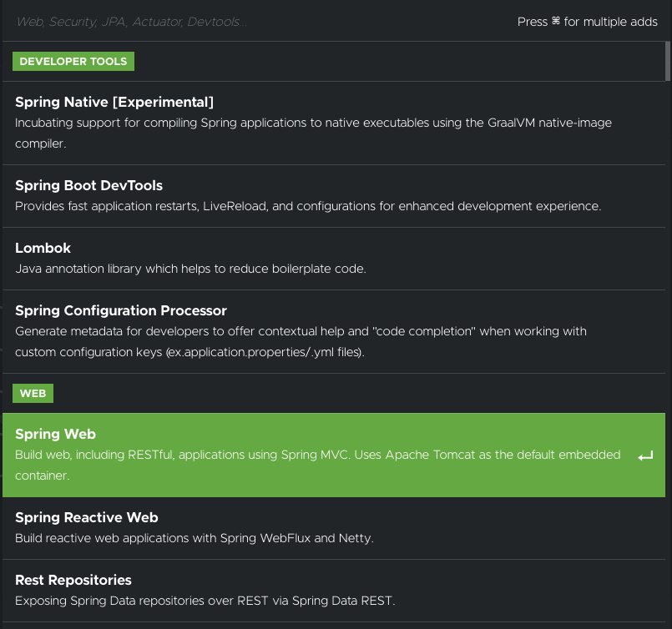The image size is (672, 629).
Task: Click the WebFlux and Netty description
Action: [x=195, y=538]
